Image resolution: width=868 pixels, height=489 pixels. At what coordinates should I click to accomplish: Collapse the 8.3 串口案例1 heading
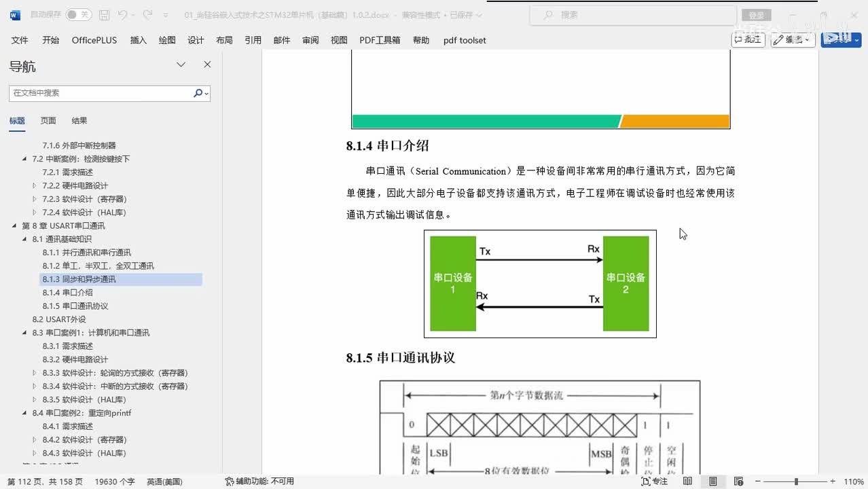click(x=24, y=333)
